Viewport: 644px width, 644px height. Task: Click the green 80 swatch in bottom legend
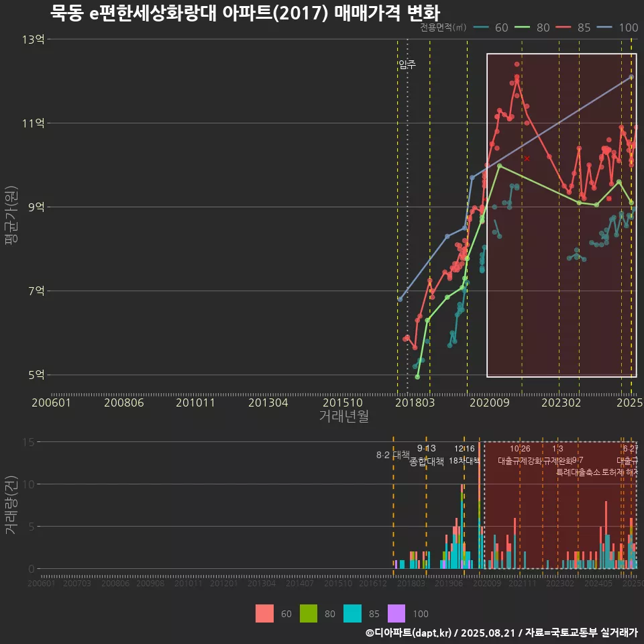309,614
